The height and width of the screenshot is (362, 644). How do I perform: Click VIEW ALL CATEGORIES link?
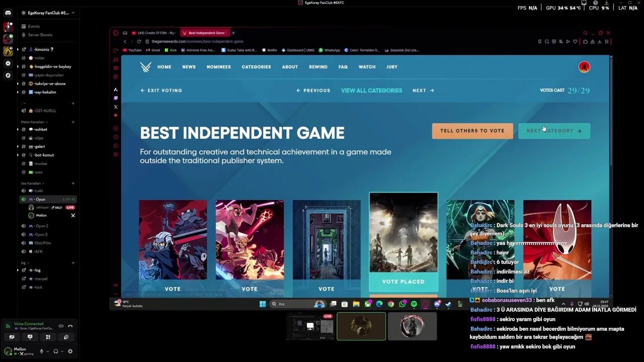pyautogui.click(x=371, y=90)
